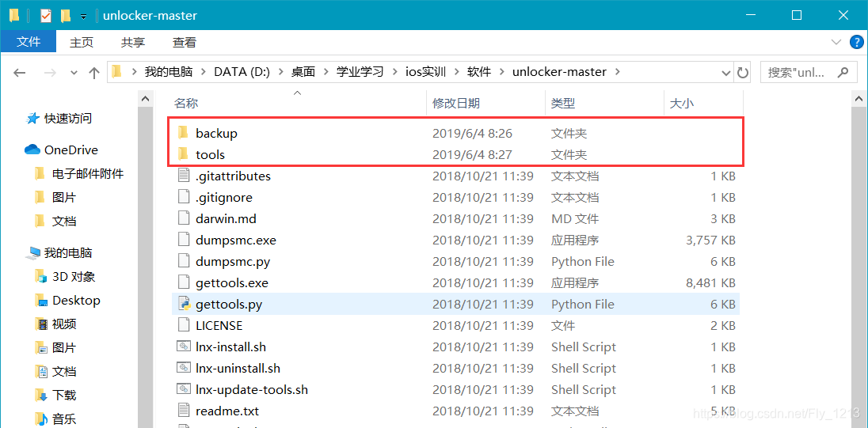868x428 pixels.
Task: Switch to the 查看 ribbon tab
Action: click(x=185, y=42)
